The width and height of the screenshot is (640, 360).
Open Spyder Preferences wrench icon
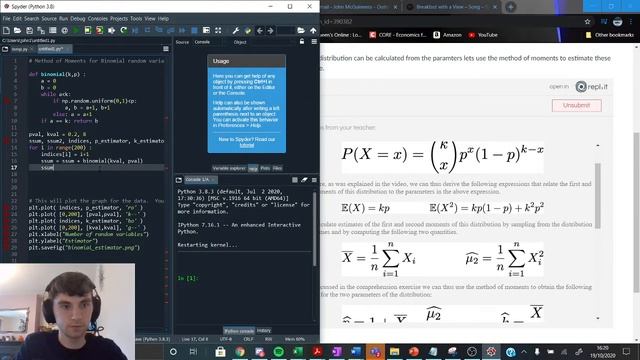pyautogui.click(x=236, y=30)
